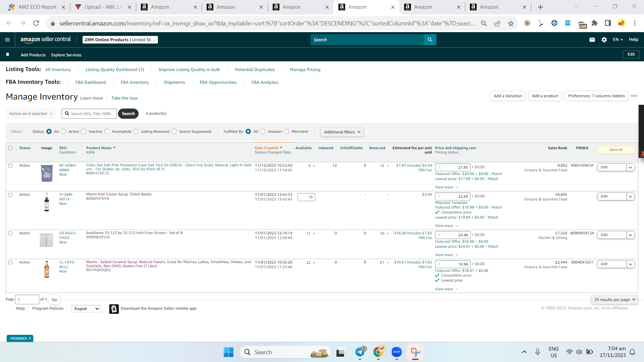Open the EN language menu in header
This screenshot has height=362, width=644.
(618, 40)
